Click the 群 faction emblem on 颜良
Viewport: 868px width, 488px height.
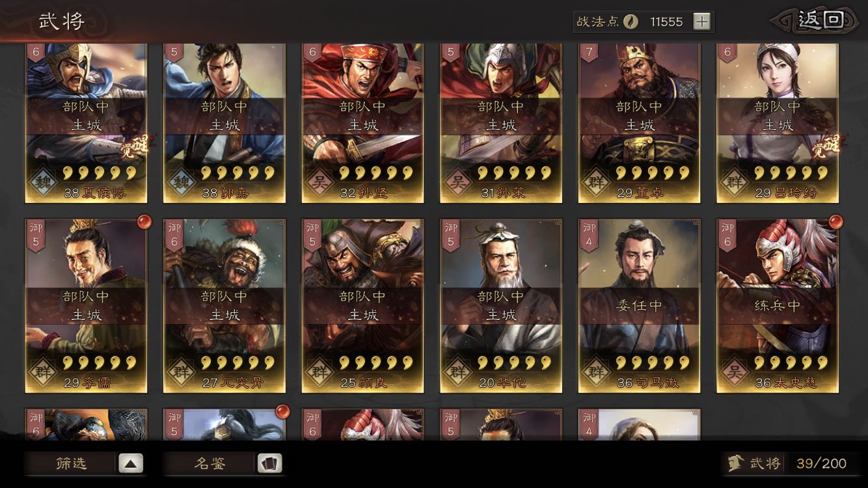318,373
